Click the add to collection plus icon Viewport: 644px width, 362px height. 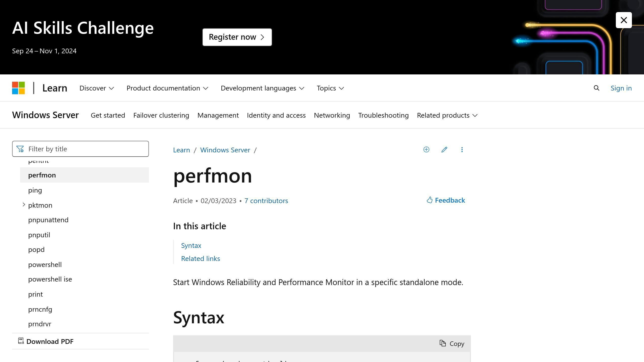(x=426, y=150)
